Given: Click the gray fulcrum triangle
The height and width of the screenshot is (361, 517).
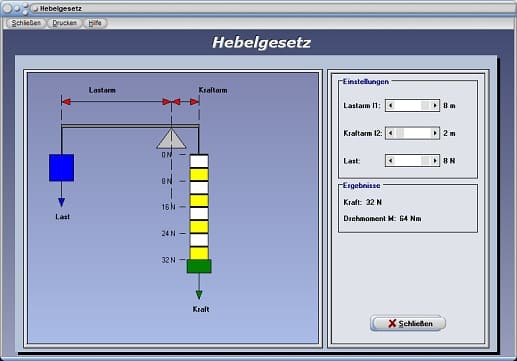Looking at the screenshot, I should 171,139.
